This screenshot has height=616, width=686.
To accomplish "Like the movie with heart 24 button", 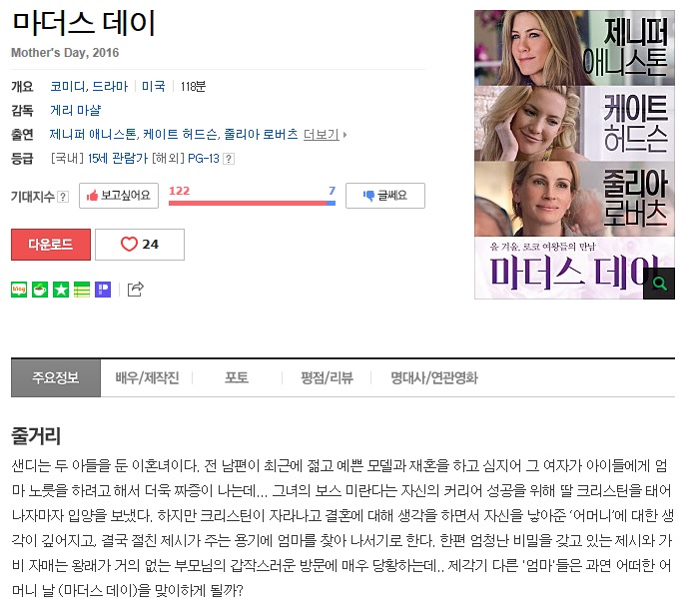I will [140, 245].
